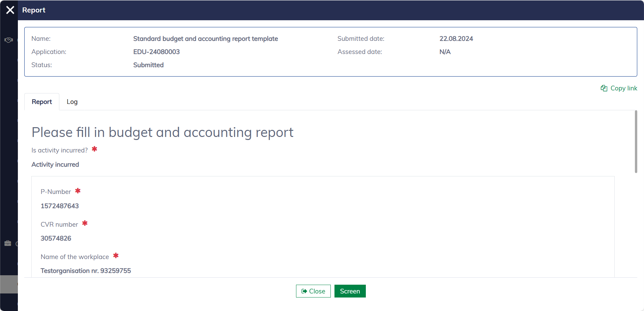Click the briefcase icon in the left sidebar
Viewport: 644px width, 311px height.
pos(8,243)
